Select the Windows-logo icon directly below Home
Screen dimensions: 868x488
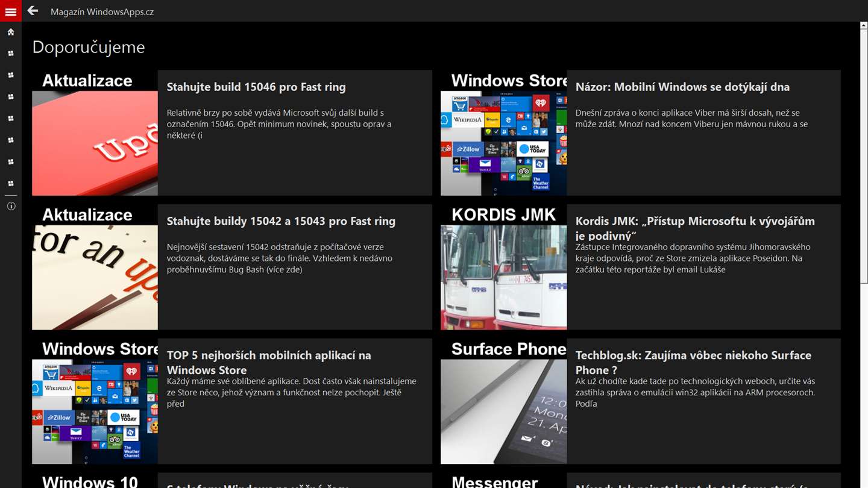pyautogui.click(x=11, y=54)
